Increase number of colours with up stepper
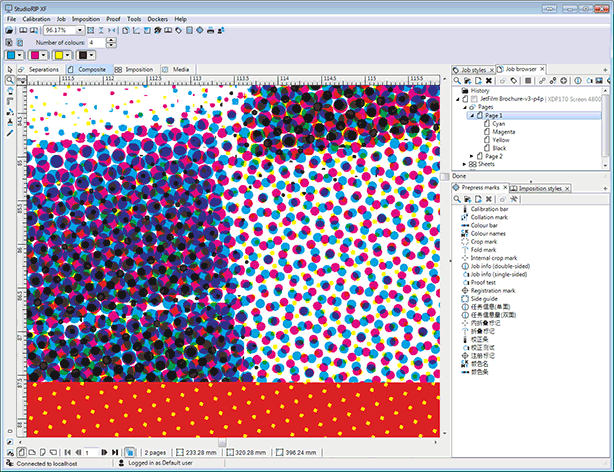Viewport: 614px width, 472px height. coord(112,40)
